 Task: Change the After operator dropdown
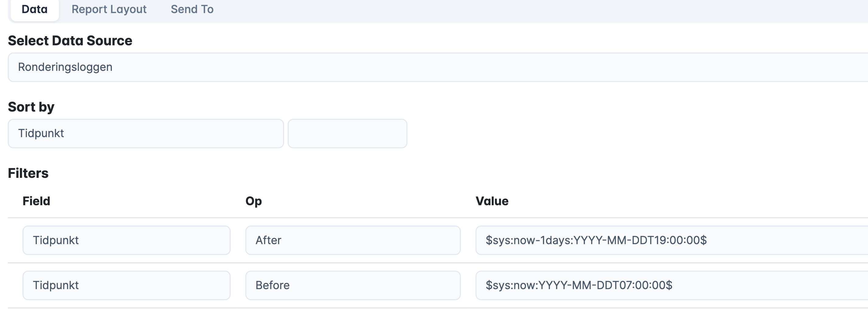(352, 240)
